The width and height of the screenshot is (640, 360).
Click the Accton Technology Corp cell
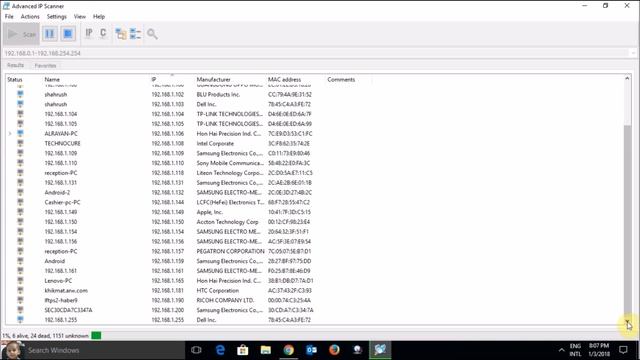tap(227, 222)
